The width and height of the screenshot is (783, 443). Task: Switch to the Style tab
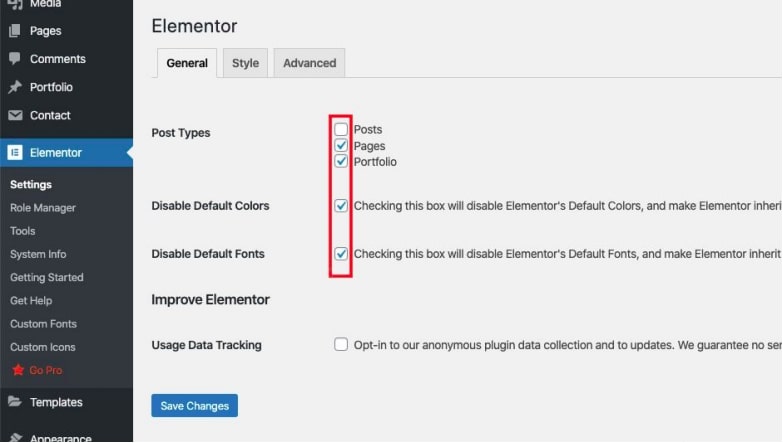[245, 63]
